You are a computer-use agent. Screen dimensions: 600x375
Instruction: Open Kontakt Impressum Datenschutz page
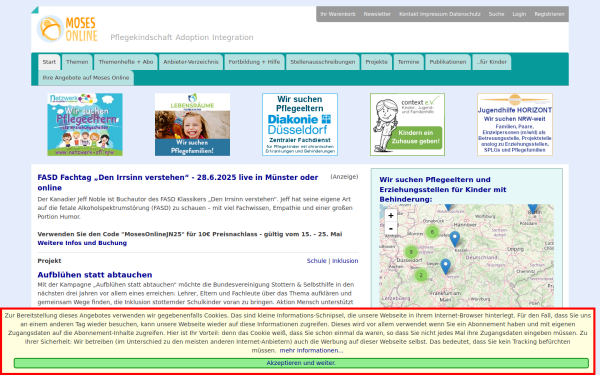(440, 14)
